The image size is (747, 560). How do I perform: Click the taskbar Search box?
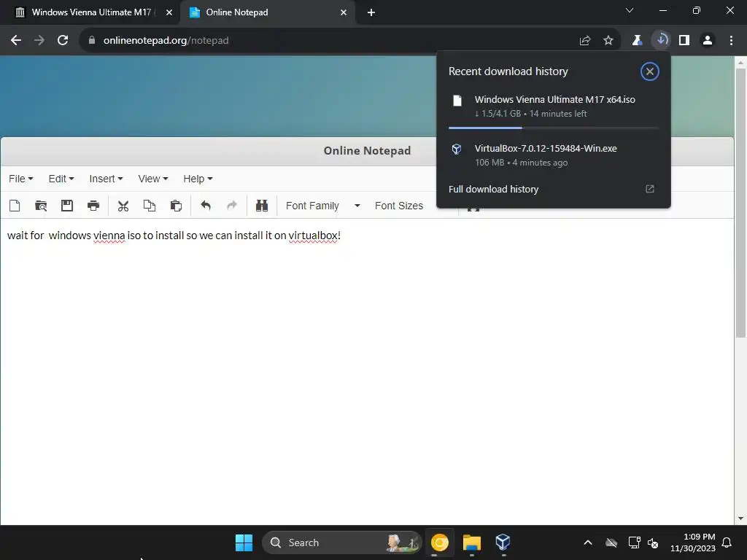tap(342, 542)
